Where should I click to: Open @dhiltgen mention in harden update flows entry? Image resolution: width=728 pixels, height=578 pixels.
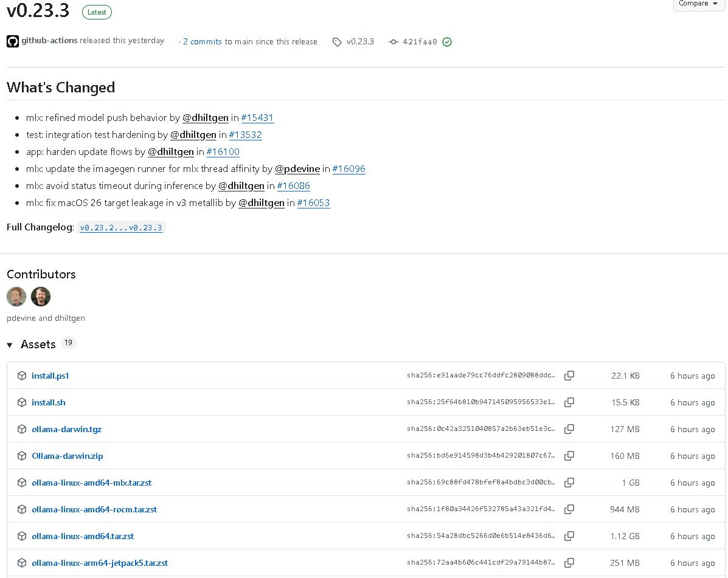[x=170, y=152]
